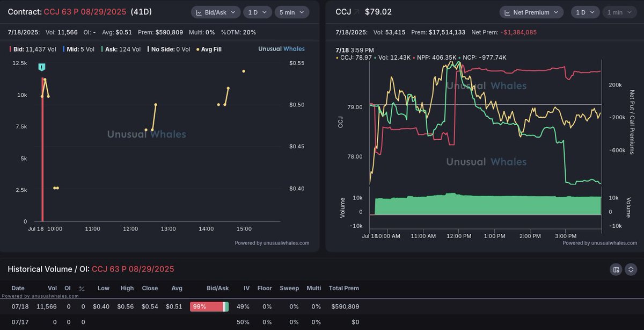
Task: Expand or collapse Historical Volume panel
Action: 631,269
